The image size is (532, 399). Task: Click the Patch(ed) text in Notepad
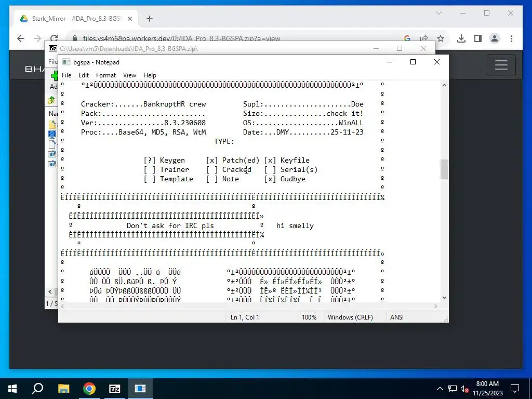coord(241,160)
